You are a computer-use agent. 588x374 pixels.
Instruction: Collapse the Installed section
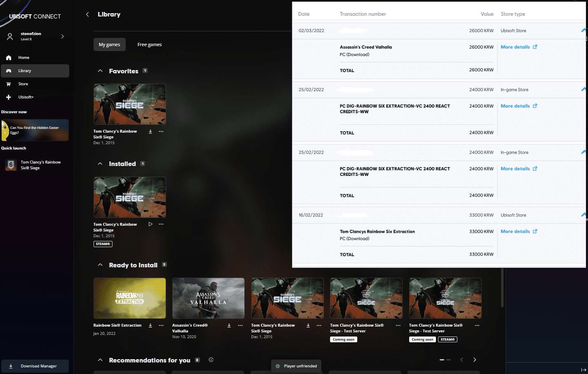[100, 164]
